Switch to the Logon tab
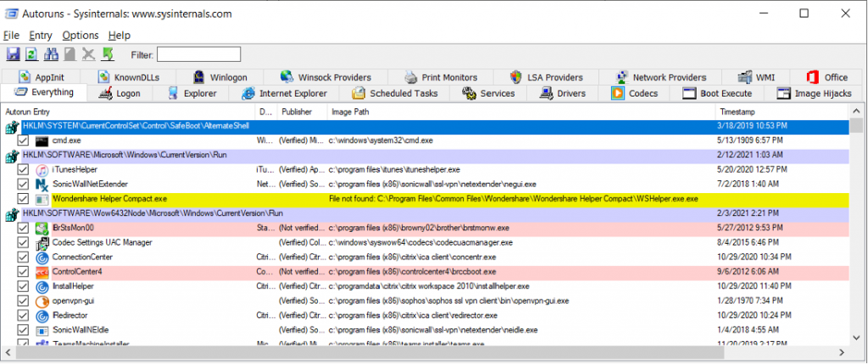 (x=120, y=93)
